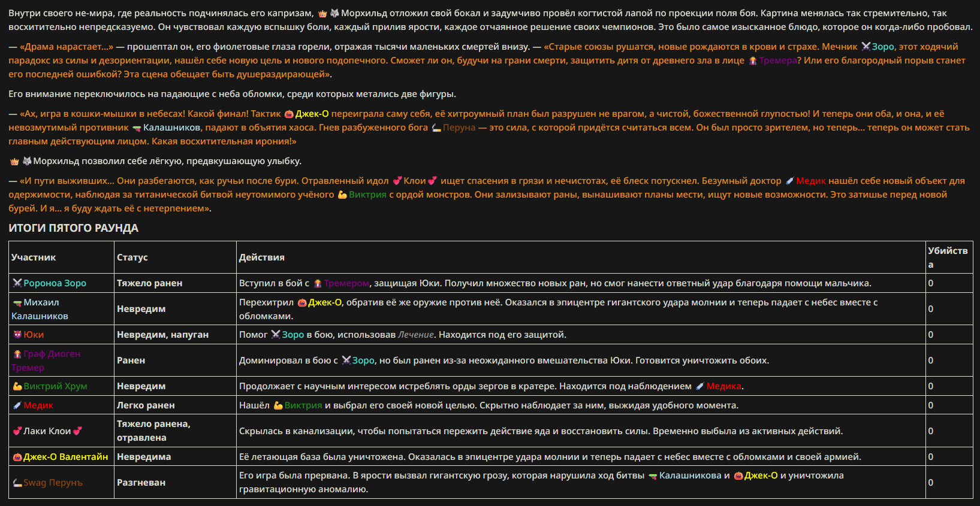Screen dimensions: 980x506
Task: Click syringe icon after 'Безумный доктор'
Action: coord(789,181)
